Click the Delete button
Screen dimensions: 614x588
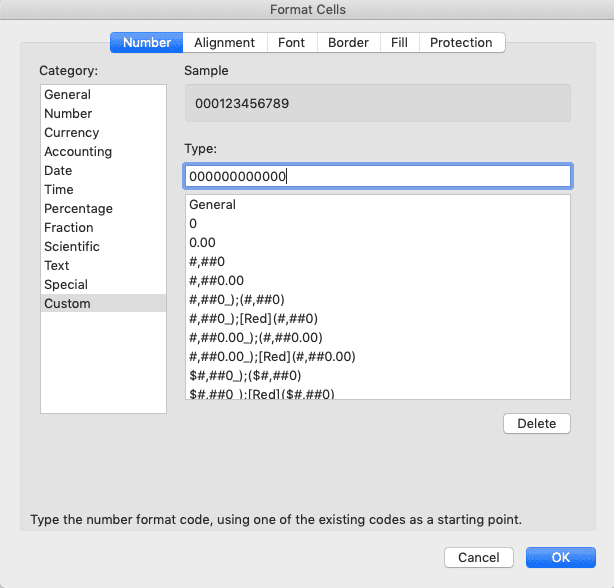click(537, 424)
